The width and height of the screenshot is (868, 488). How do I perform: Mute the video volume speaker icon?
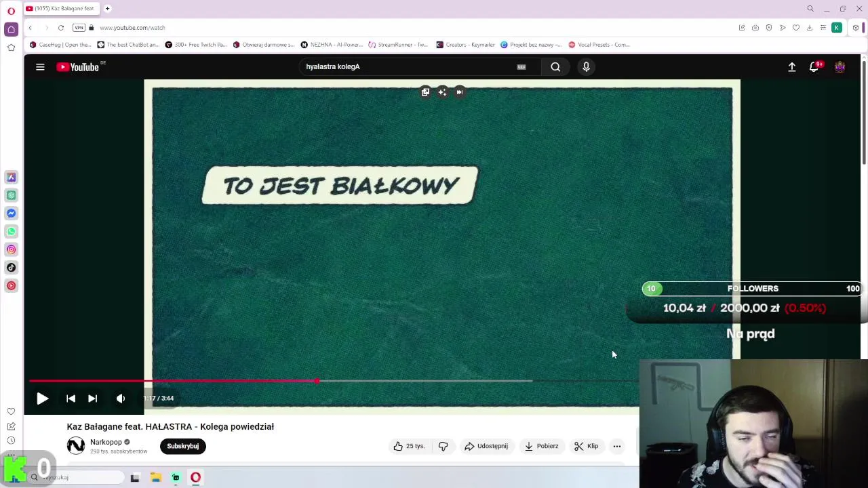121,399
